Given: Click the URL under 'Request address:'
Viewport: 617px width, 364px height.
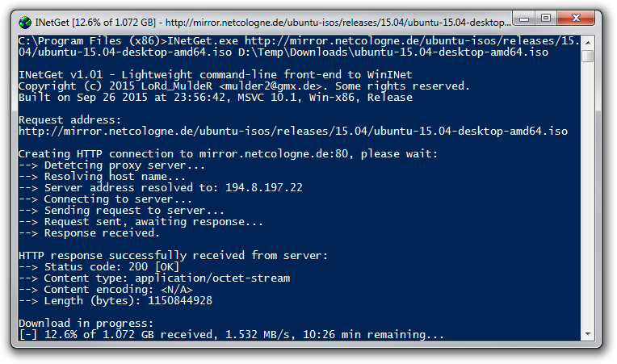Looking at the screenshot, I should click(x=292, y=131).
